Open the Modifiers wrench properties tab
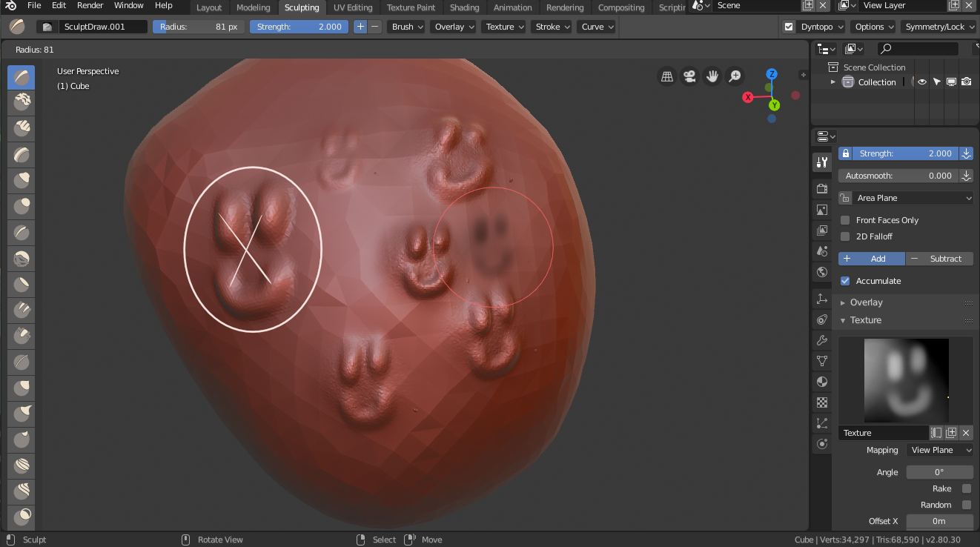The image size is (980, 547). pyautogui.click(x=822, y=340)
